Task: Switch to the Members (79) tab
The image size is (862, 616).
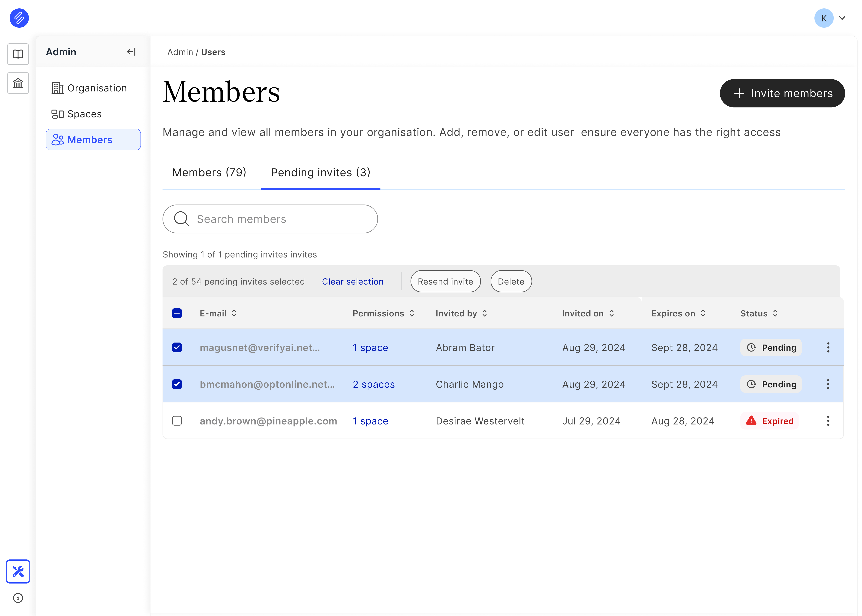Action: (x=209, y=173)
